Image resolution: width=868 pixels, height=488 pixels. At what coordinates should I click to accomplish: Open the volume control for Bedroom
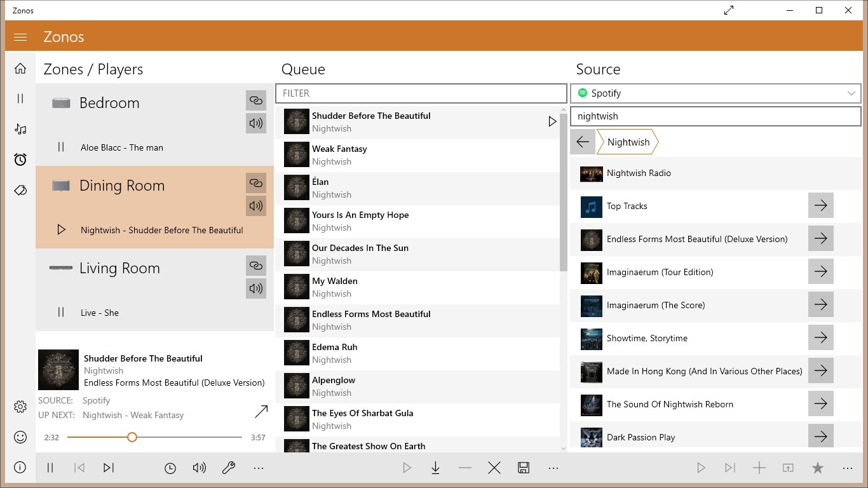coord(256,123)
